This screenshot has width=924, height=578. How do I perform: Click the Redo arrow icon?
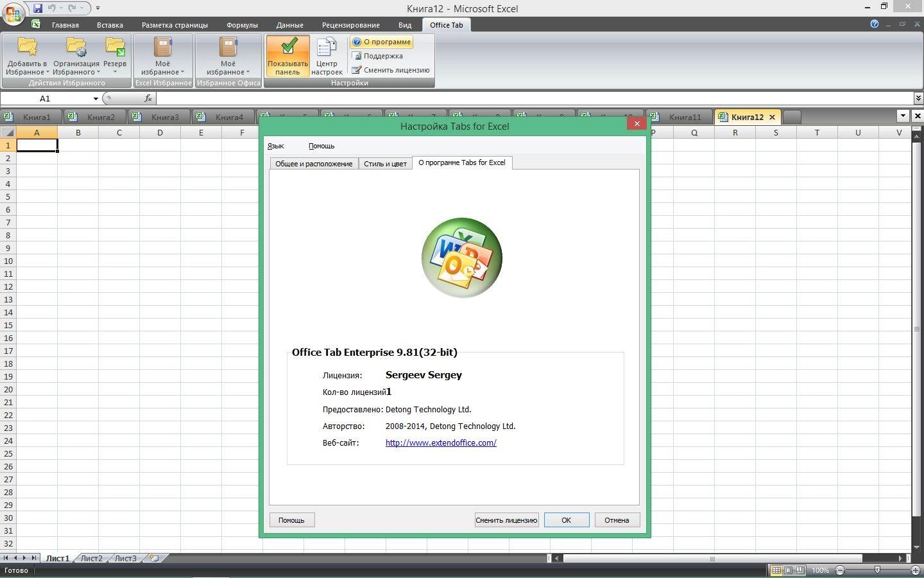(73, 8)
